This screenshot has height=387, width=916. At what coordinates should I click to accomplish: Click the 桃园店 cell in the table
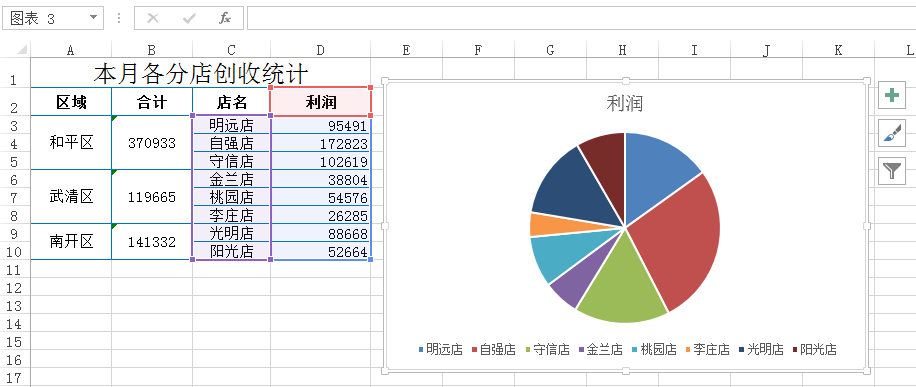[x=231, y=196]
